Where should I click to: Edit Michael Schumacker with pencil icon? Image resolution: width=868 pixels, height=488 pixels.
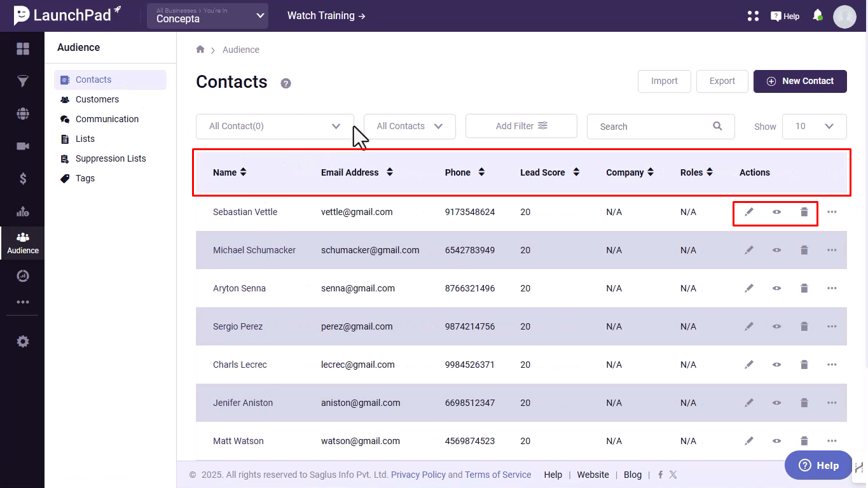749,250
